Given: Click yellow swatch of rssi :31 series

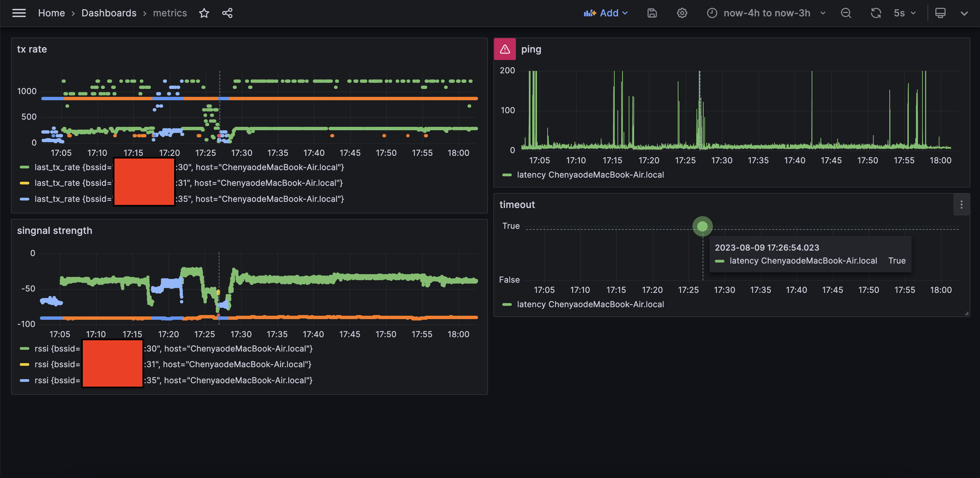Looking at the screenshot, I should (x=24, y=364).
